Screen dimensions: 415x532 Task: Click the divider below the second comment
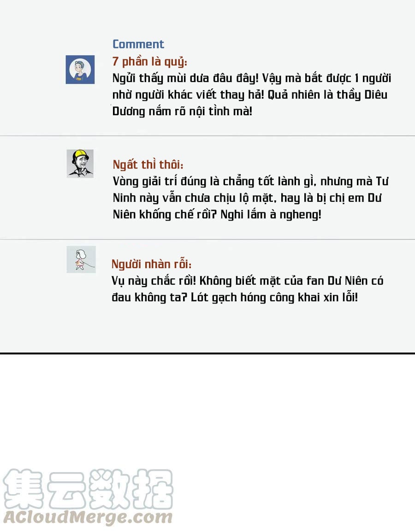tap(207, 239)
